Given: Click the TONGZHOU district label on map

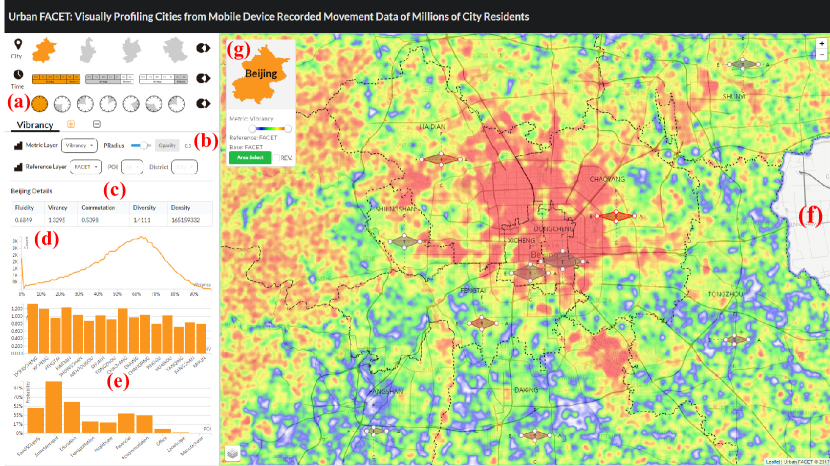Looking at the screenshot, I should coord(726,294).
